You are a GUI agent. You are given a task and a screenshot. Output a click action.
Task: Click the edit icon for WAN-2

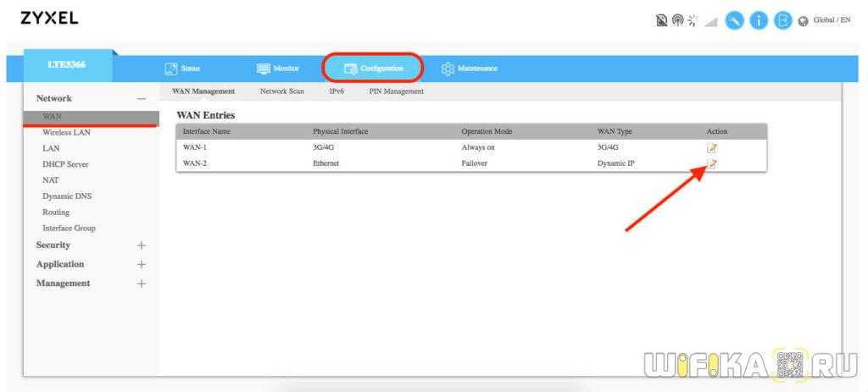coord(712,163)
